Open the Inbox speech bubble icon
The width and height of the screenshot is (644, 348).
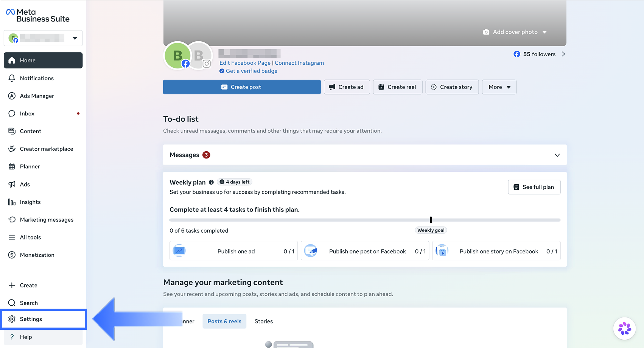(x=12, y=113)
